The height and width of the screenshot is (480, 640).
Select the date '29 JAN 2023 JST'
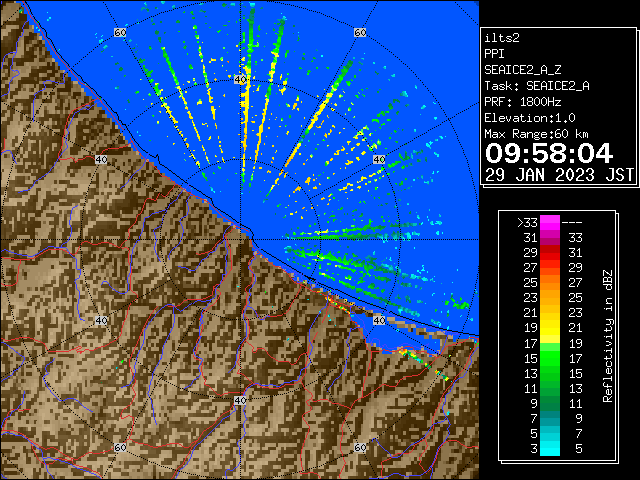pyautogui.click(x=559, y=175)
